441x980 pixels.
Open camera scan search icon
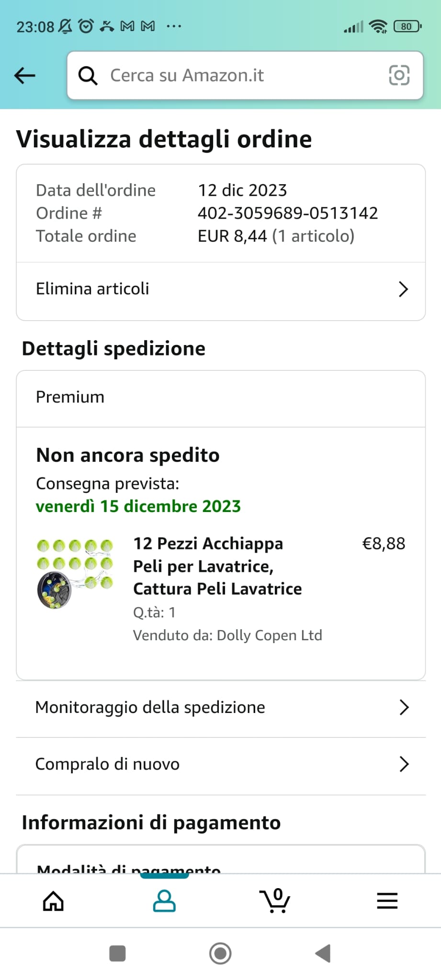[399, 76]
